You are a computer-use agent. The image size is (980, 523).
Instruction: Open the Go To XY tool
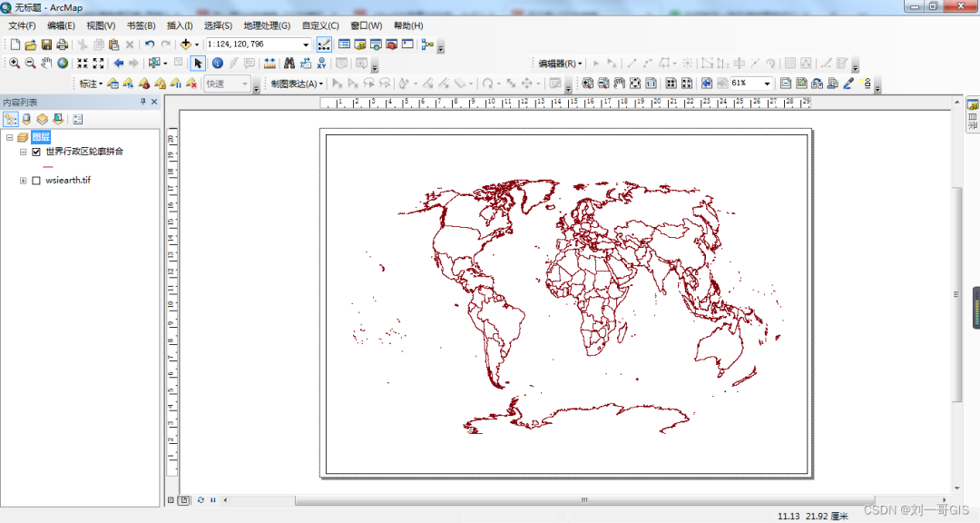tap(321, 64)
